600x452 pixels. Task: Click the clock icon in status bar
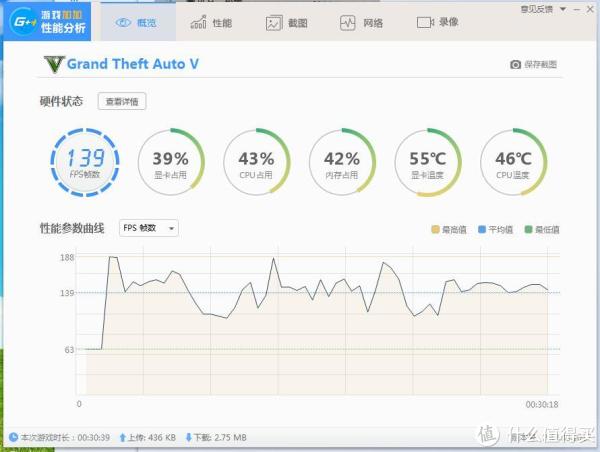coord(13,437)
